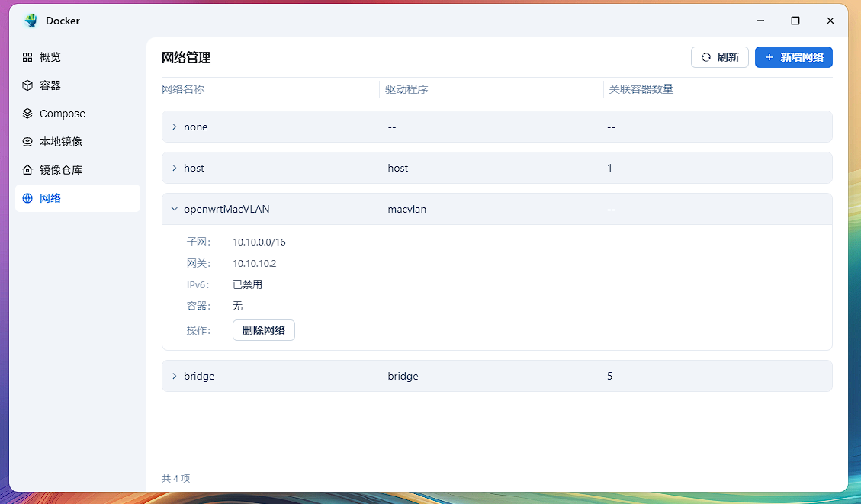Click the 网络 globe icon
The height and width of the screenshot is (504, 861).
(x=27, y=198)
